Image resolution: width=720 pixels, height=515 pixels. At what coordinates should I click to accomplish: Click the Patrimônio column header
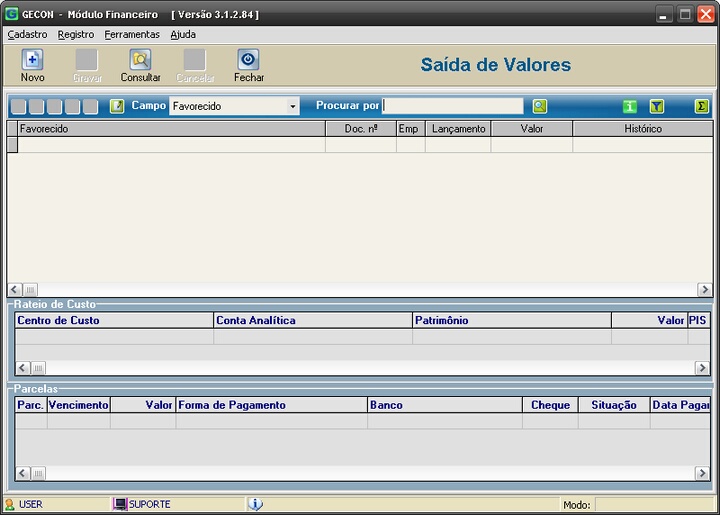pos(512,320)
